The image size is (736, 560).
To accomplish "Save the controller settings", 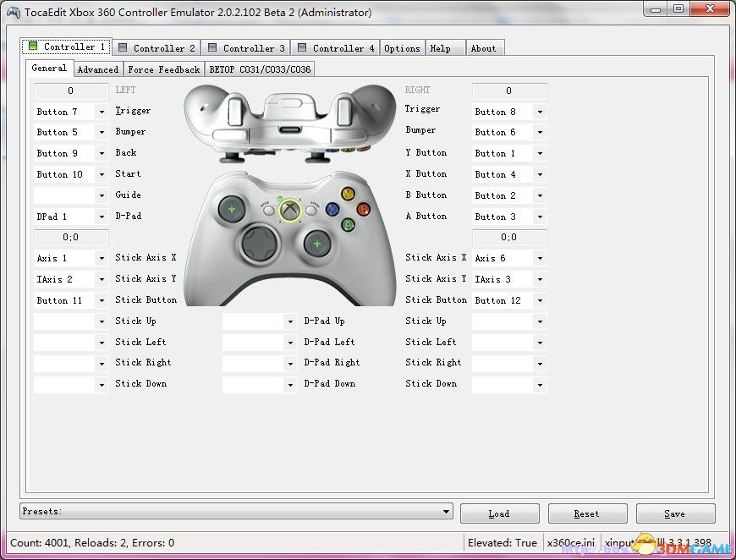I will click(675, 513).
